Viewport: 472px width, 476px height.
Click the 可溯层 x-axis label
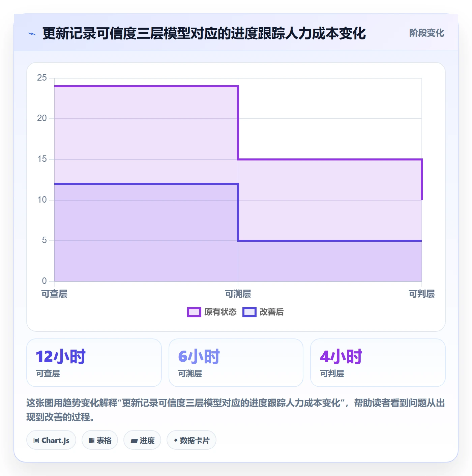pos(238,294)
